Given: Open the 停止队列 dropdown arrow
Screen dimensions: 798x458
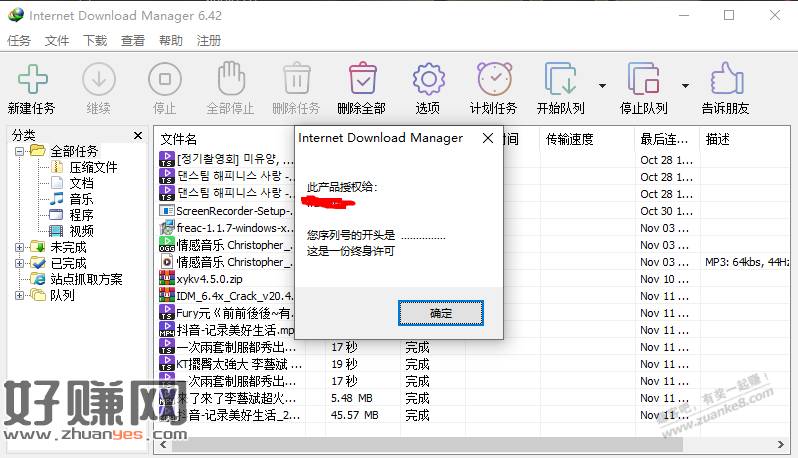Looking at the screenshot, I should 685,85.
